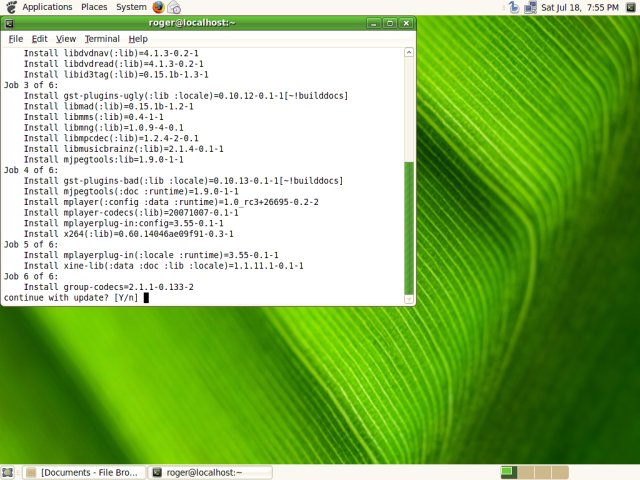This screenshot has height=480, width=640.
Task: Click the scrollbar up arrow in terminal
Action: coord(409,52)
